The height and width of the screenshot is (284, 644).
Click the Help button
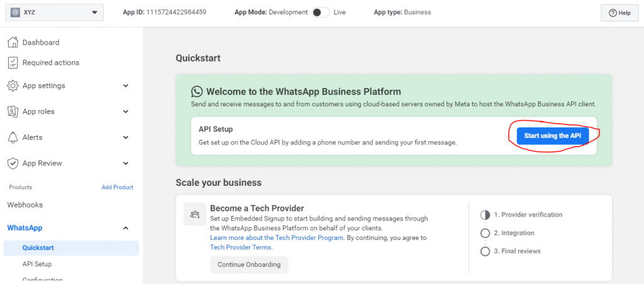[x=619, y=13]
